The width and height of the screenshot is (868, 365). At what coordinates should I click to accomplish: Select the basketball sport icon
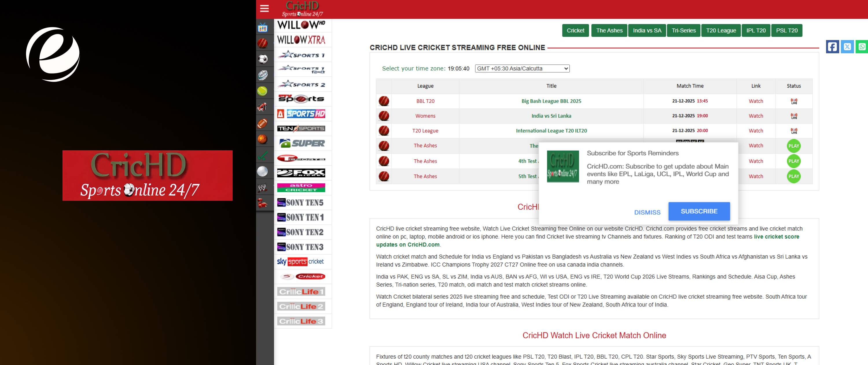coord(262,139)
